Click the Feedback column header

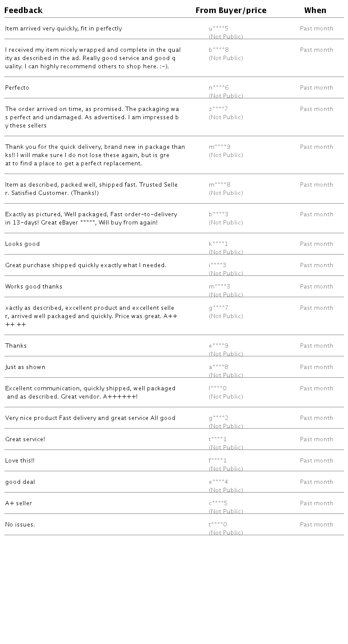tap(23, 10)
